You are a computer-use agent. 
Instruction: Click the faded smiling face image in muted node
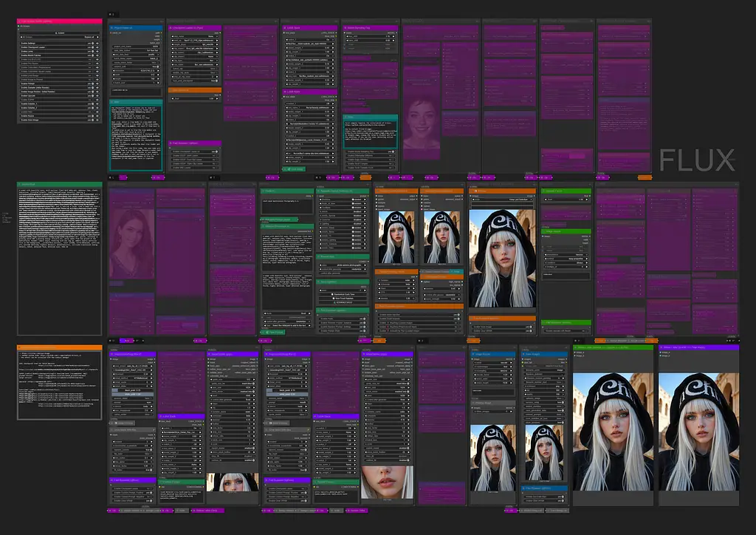pos(422,123)
